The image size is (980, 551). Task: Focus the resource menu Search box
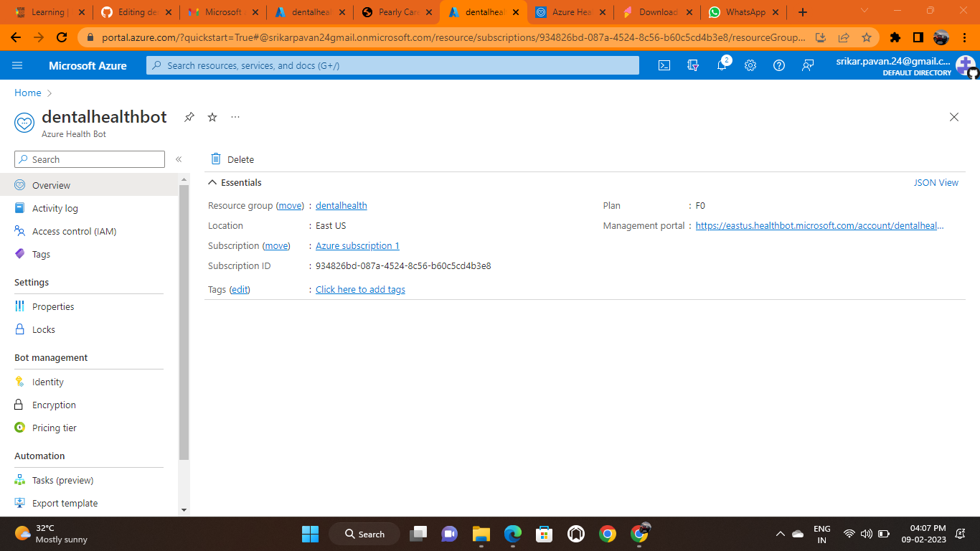click(90, 159)
